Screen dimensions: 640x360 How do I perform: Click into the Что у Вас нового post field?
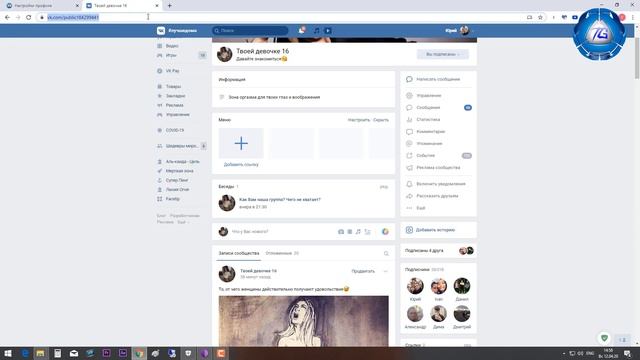coord(282,231)
